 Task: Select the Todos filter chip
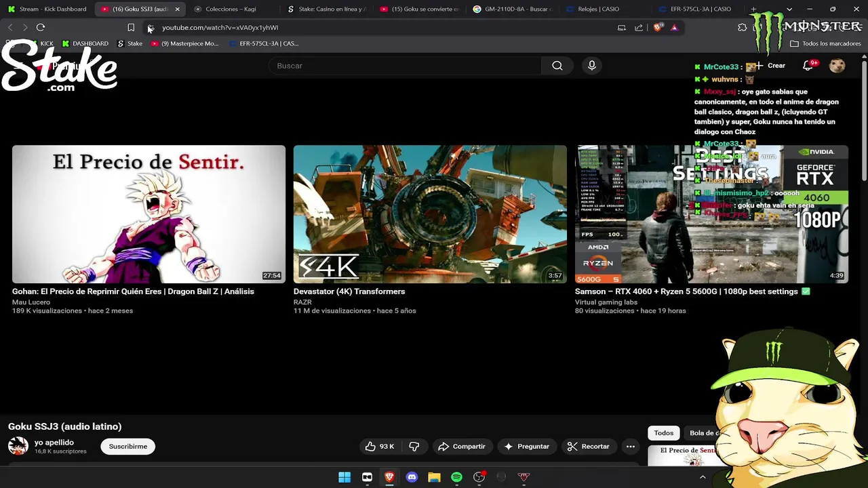pos(663,433)
